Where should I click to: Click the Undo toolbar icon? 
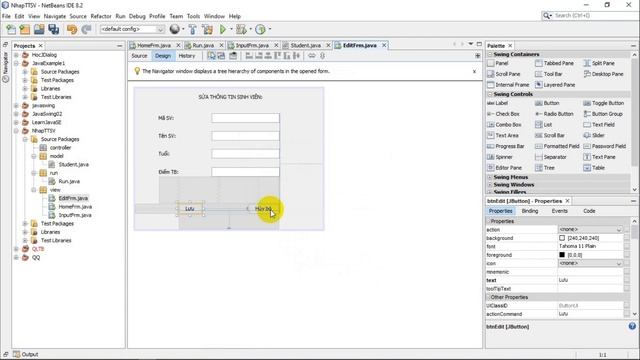tap(72, 29)
